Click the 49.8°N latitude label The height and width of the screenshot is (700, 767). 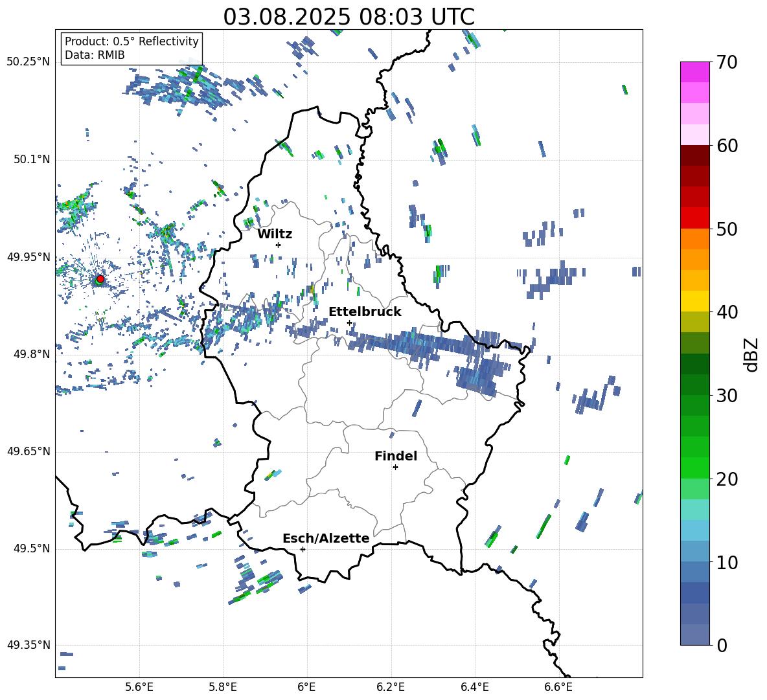pos(32,354)
